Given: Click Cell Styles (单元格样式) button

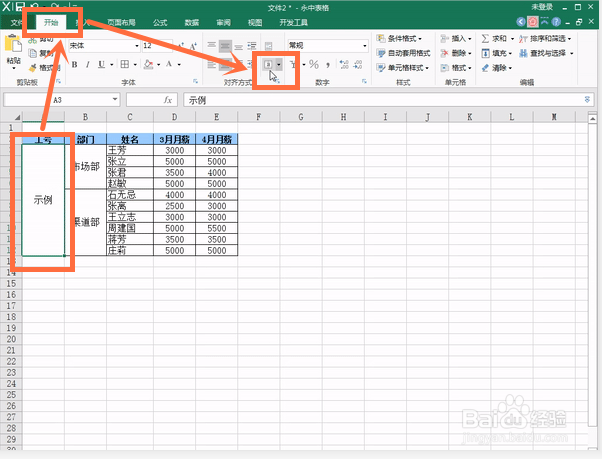Looking at the screenshot, I should [403, 68].
